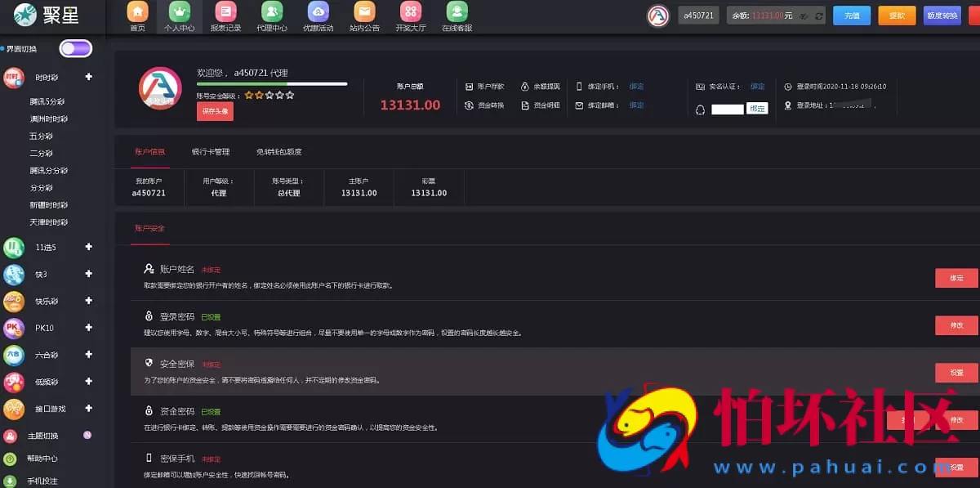The image size is (980, 488).
Task: Open 报表记录 report records icon
Action: [226, 12]
